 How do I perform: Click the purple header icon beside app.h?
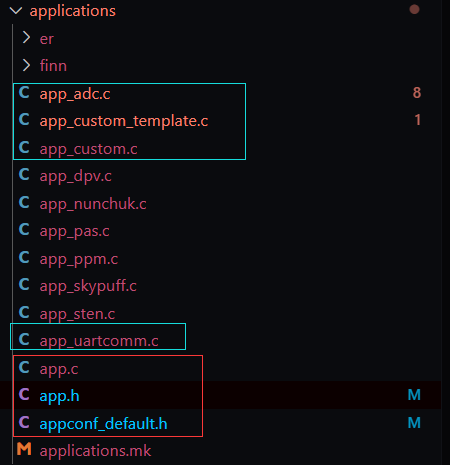(24, 394)
